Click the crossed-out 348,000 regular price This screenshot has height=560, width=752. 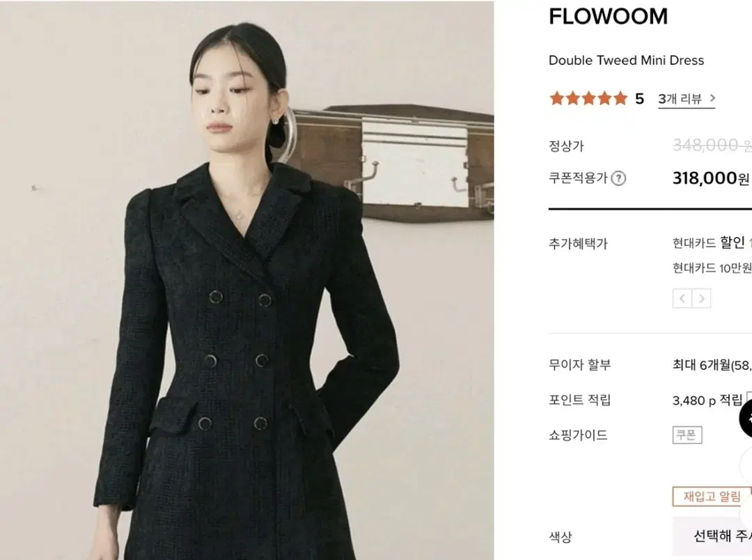(x=712, y=145)
